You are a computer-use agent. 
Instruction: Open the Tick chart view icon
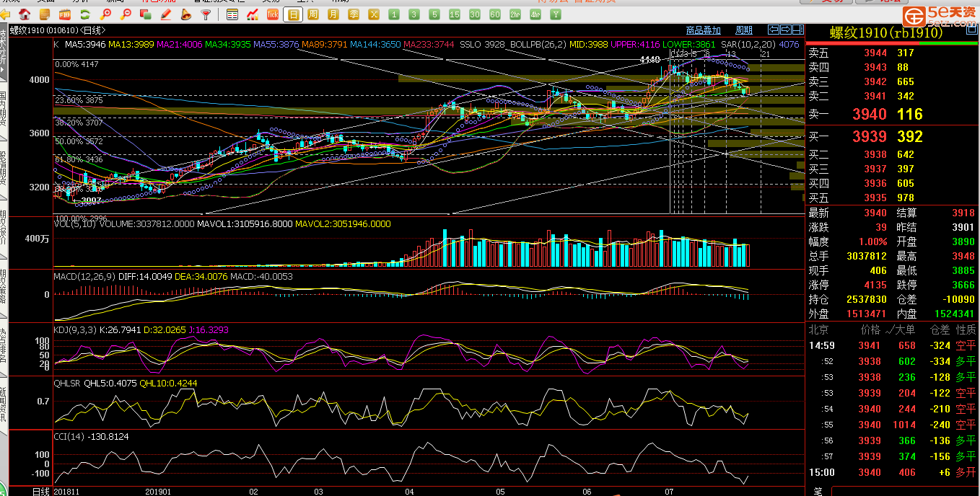[273, 14]
